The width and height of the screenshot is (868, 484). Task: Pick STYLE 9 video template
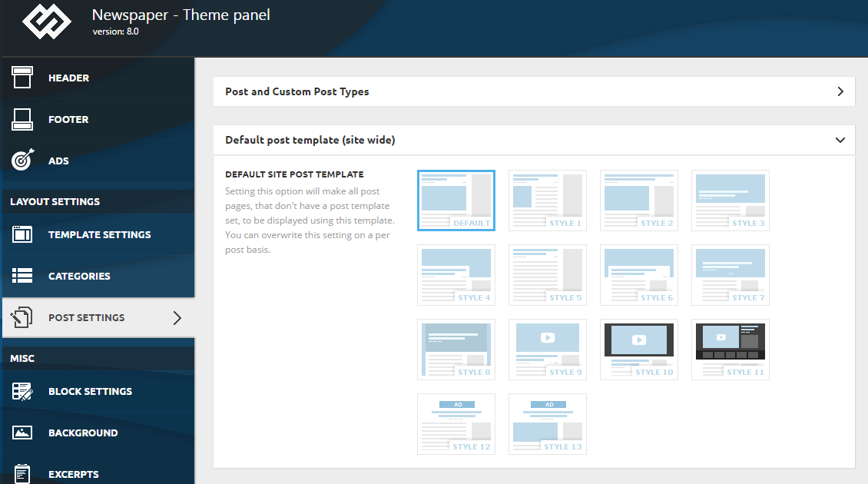tap(548, 350)
